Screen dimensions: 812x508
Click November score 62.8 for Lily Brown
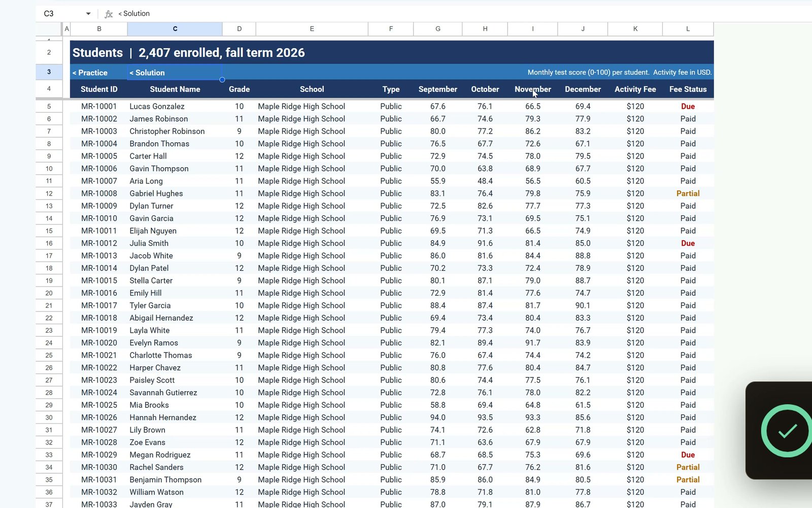coord(533,430)
